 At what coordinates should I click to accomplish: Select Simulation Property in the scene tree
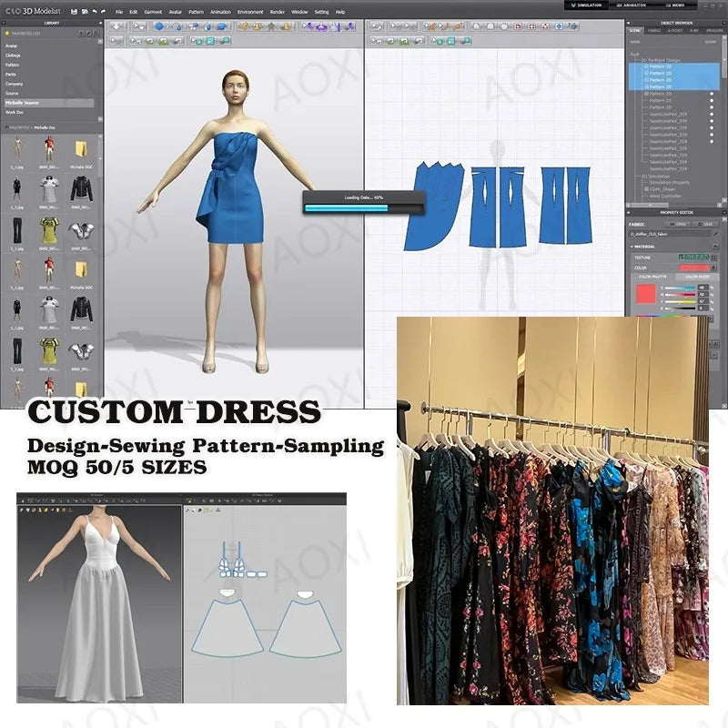(x=670, y=183)
